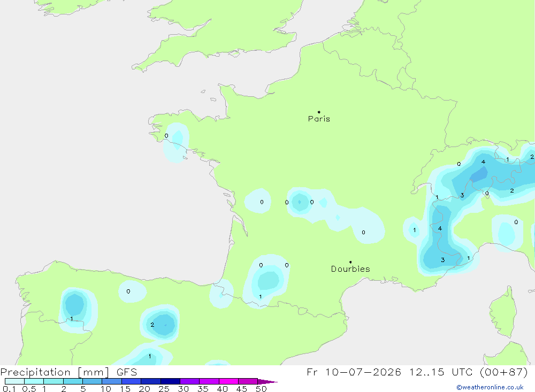The height and width of the screenshot is (392, 535).
Task: Click the '4' value in the French Alps blob
Action: click(x=440, y=228)
